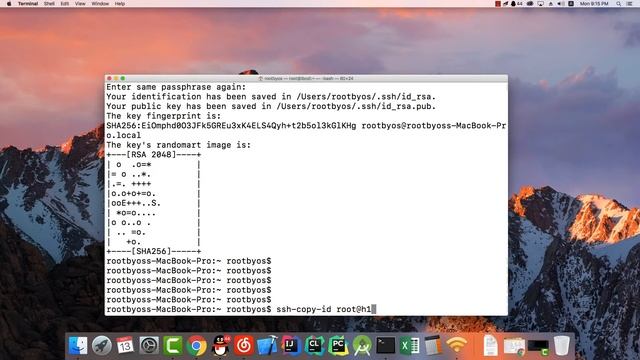Open the minimized Camtasia recorder window
This screenshot has height=360, width=640.
(538, 347)
